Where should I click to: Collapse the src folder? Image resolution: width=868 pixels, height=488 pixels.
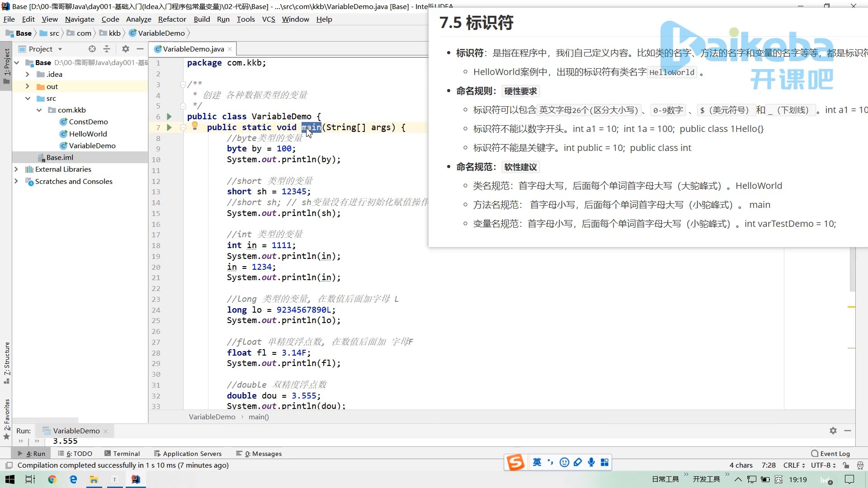point(28,98)
